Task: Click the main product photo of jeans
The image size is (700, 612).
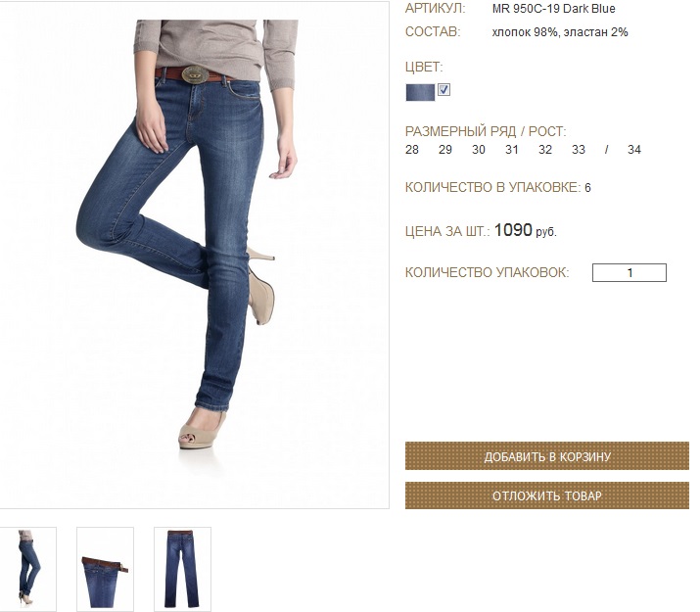Action: click(x=194, y=255)
